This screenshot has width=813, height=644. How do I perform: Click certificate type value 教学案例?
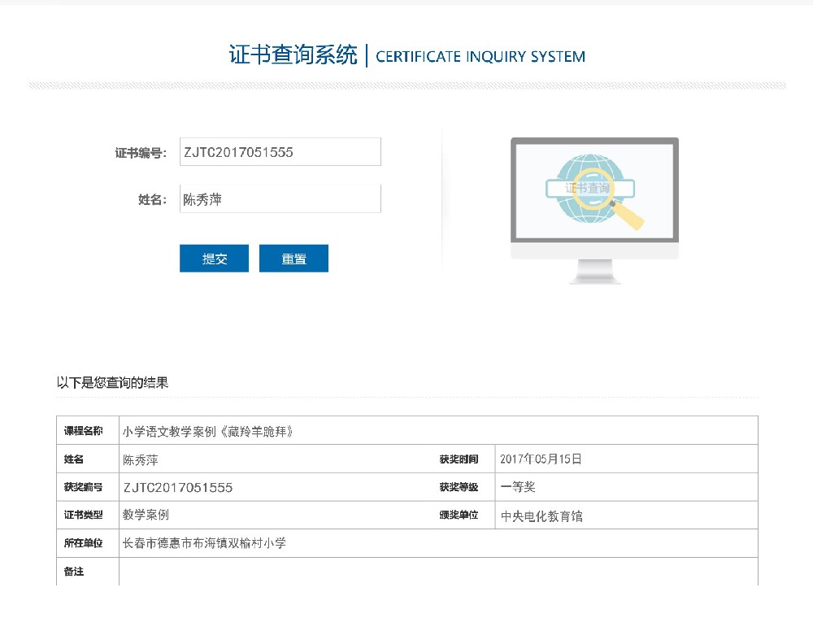pos(146,515)
